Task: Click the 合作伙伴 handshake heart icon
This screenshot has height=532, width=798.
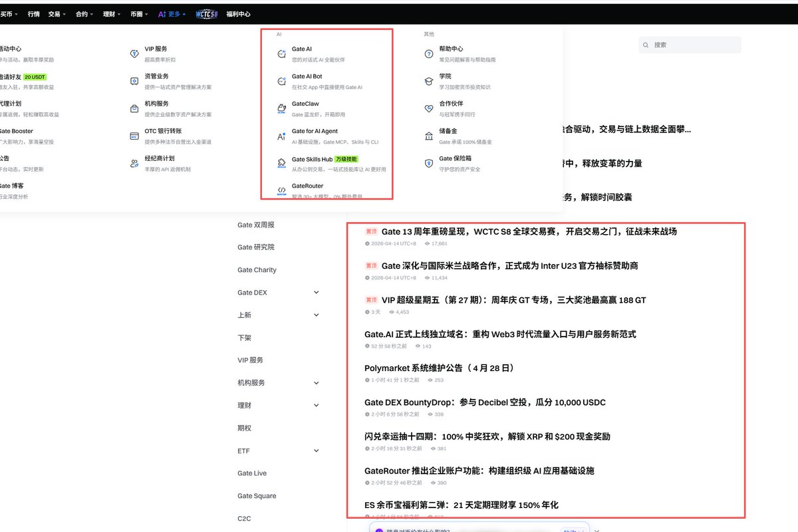Action: [429, 108]
